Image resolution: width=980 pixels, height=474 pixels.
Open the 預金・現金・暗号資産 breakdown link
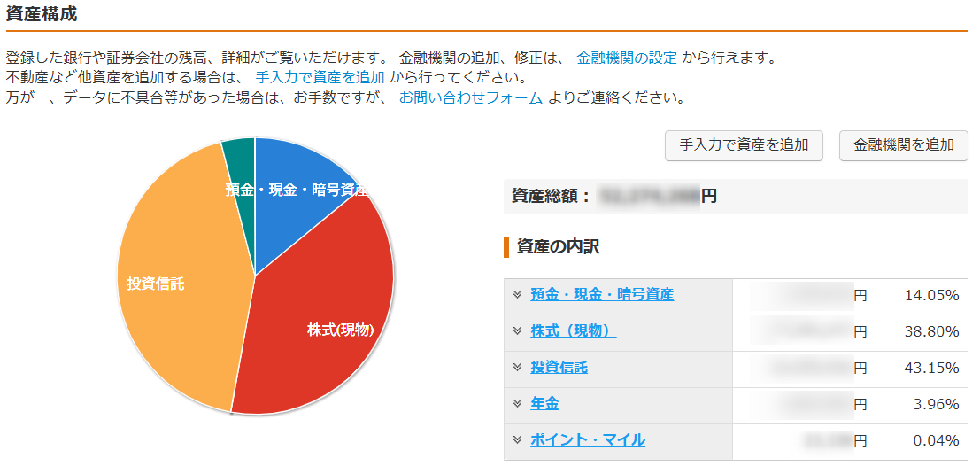[x=602, y=295]
